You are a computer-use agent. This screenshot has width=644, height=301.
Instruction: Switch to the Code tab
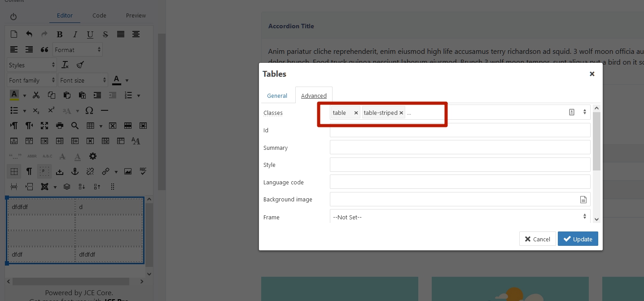point(99,15)
